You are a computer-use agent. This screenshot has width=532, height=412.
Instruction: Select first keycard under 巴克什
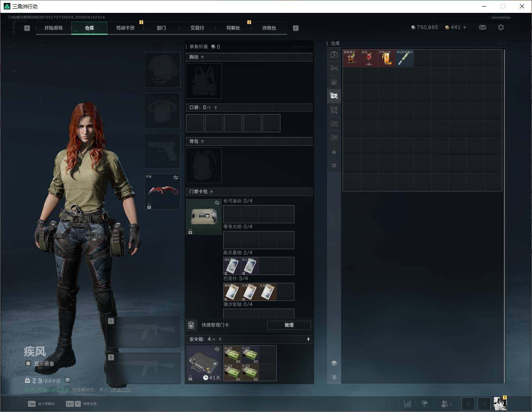tap(232, 292)
